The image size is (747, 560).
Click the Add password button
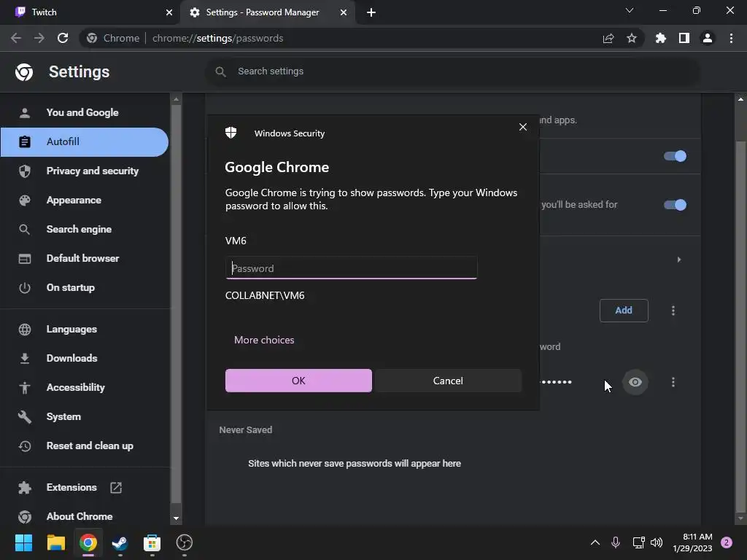624,311
